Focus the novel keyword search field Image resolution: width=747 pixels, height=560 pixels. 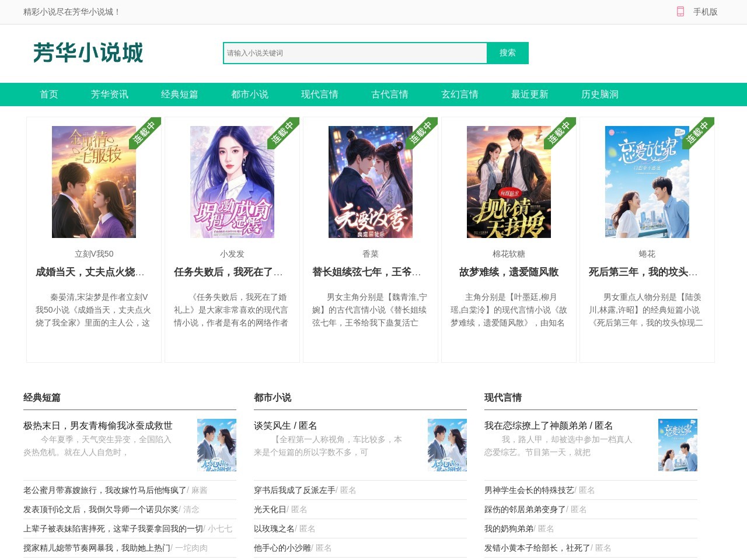pyautogui.click(x=355, y=53)
